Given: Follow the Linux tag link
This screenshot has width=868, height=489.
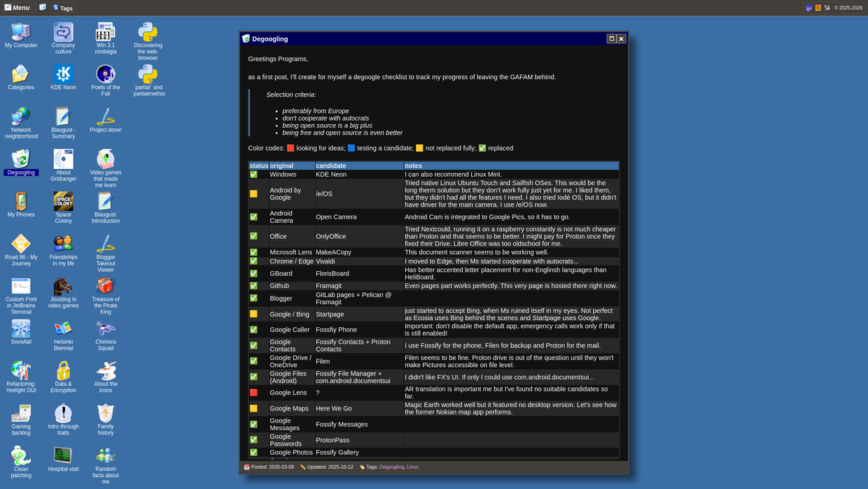Looking at the screenshot, I should 412,467.
